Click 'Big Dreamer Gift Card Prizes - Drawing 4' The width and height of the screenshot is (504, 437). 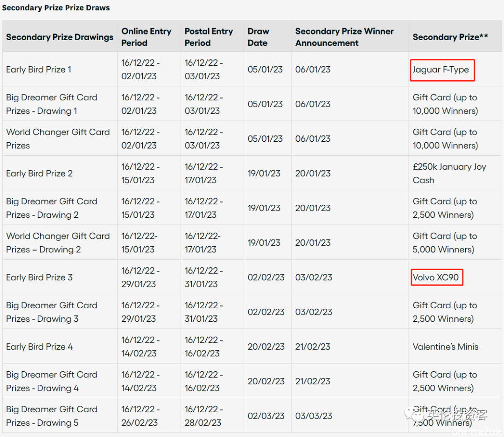coord(52,382)
